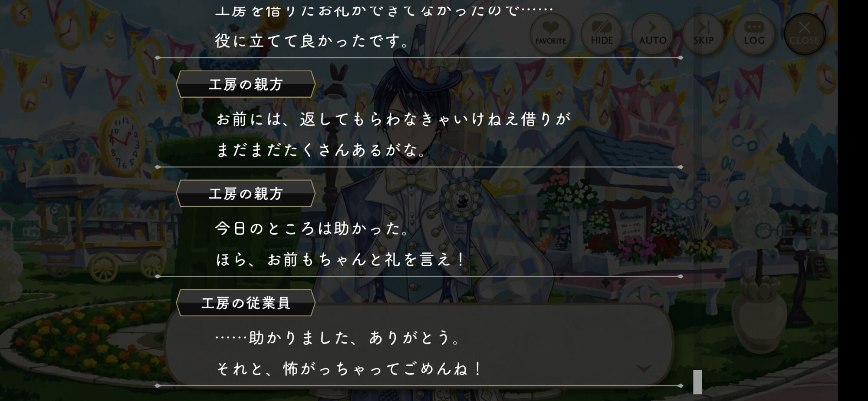Toggle AUTO play mode

pyautogui.click(x=652, y=34)
